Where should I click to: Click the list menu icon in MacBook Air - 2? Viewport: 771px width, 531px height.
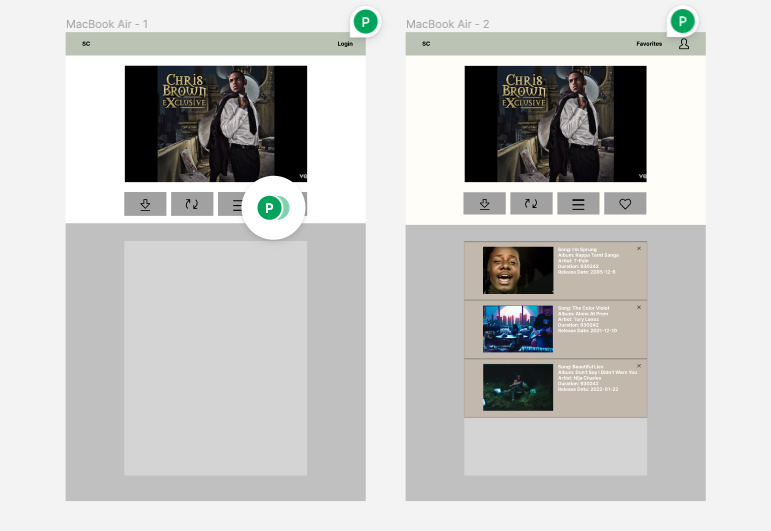pos(578,204)
